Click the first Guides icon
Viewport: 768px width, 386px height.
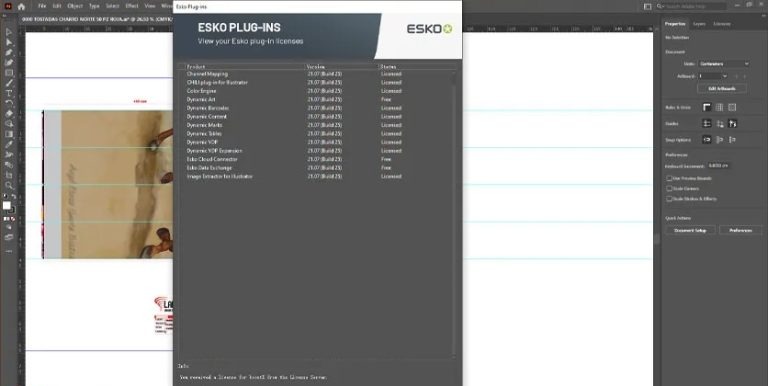coord(707,123)
